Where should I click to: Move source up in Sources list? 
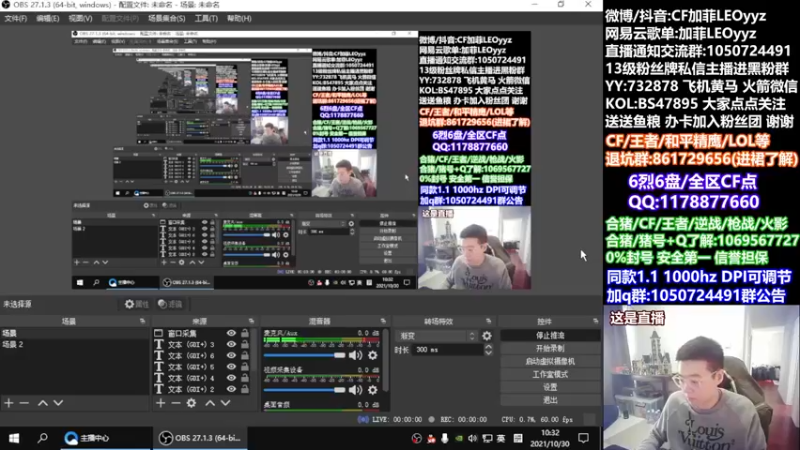point(210,403)
